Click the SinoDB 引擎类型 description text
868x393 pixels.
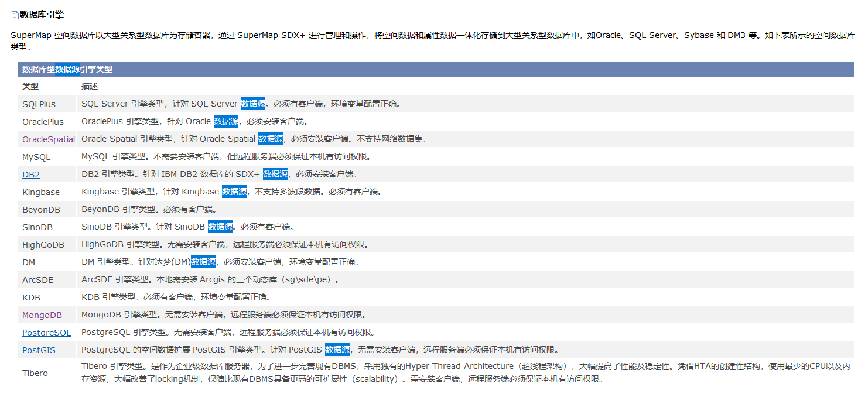tap(187, 227)
